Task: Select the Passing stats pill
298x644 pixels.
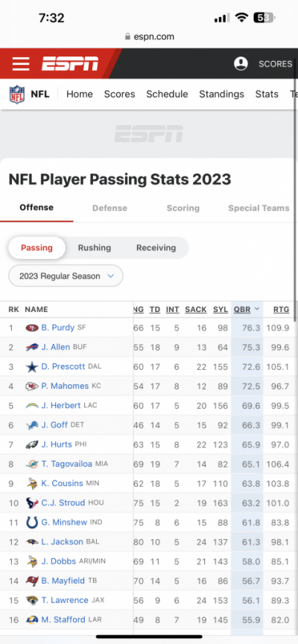Action: (37, 248)
